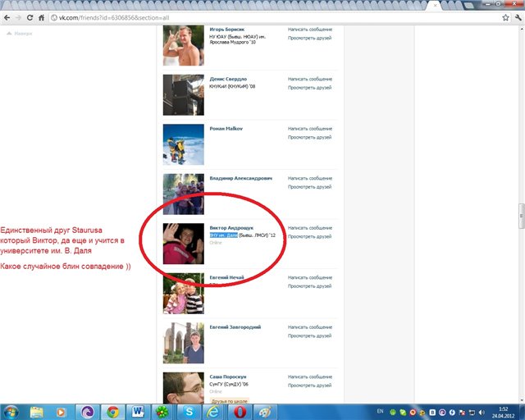This screenshot has height=420, width=525.
Task: Open the Chrome wrench settings menu
Action: 518,18
